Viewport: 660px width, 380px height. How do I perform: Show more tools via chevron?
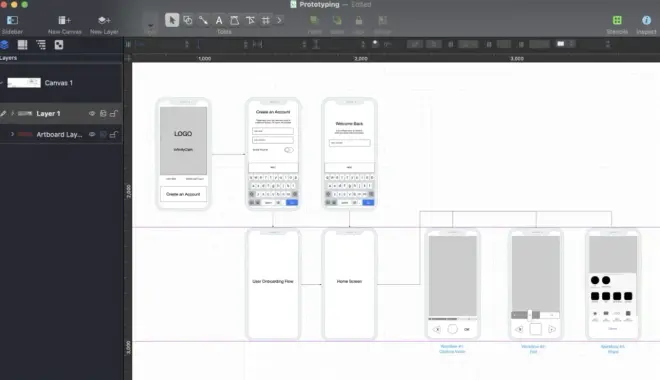[279, 20]
